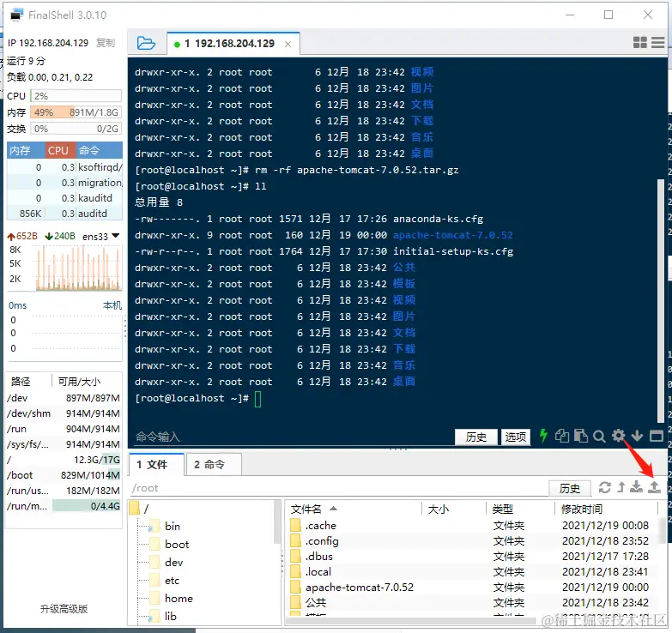The image size is (672, 633).
Task: Open the boot folder in tree
Action: click(x=177, y=545)
